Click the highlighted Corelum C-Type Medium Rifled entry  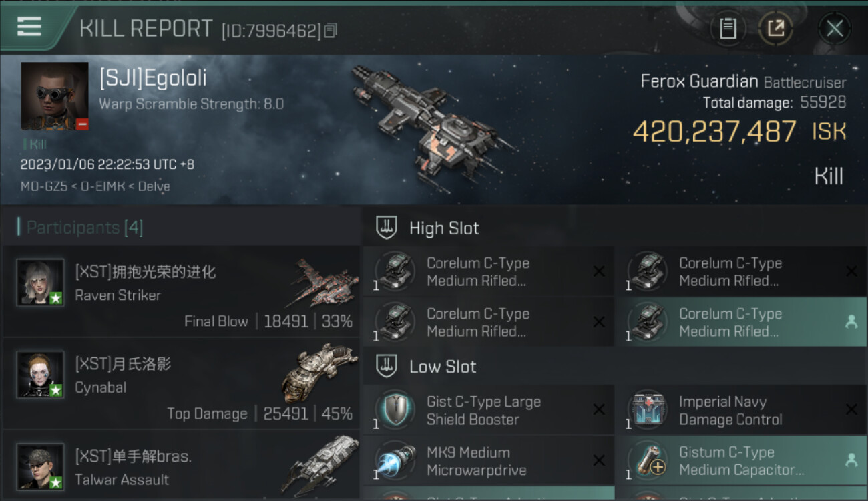click(741, 322)
